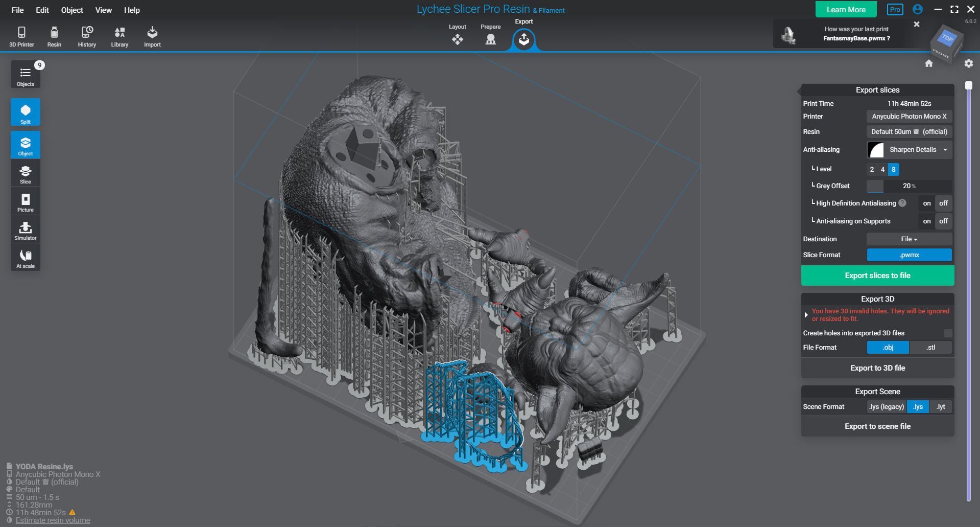Open the Object menu
980x527 pixels.
[72, 10]
